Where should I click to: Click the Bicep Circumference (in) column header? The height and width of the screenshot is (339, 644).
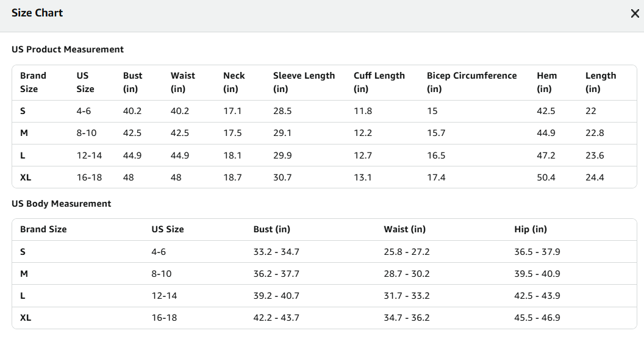pos(471,82)
